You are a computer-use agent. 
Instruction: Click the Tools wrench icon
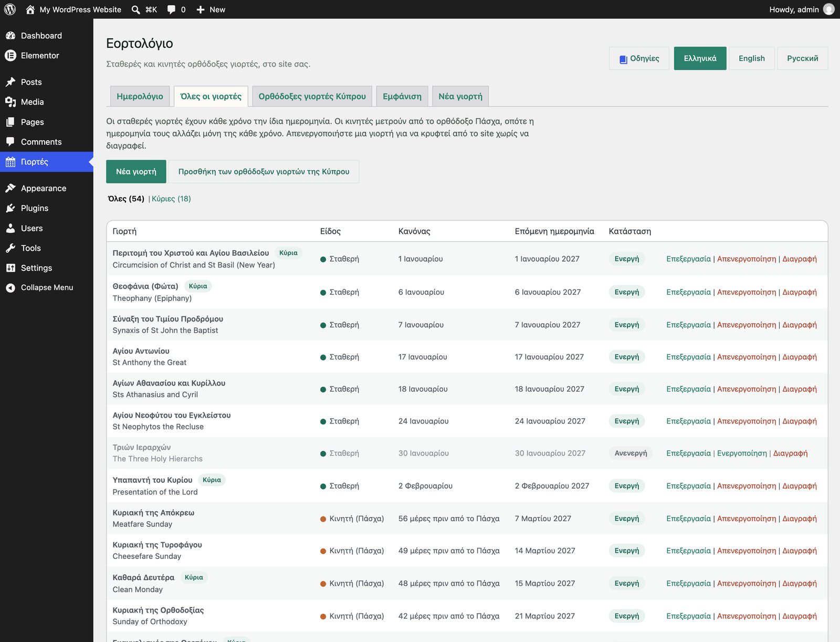(x=10, y=248)
